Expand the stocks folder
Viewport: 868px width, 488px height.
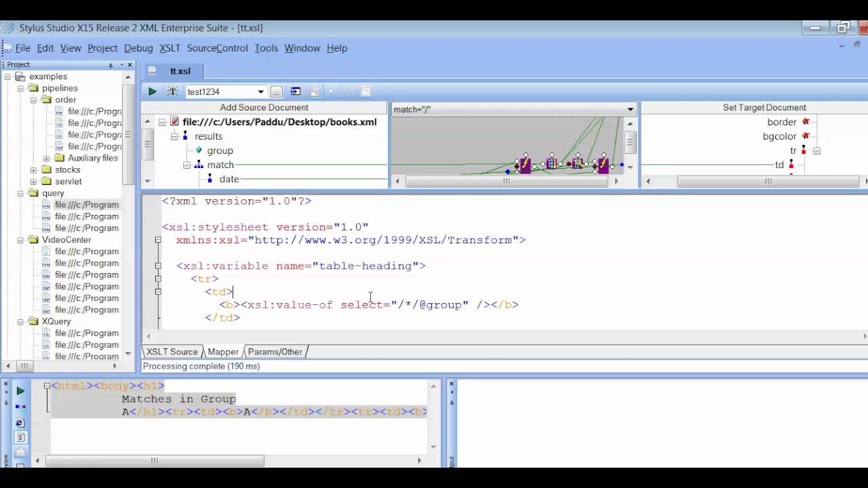(x=33, y=170)
